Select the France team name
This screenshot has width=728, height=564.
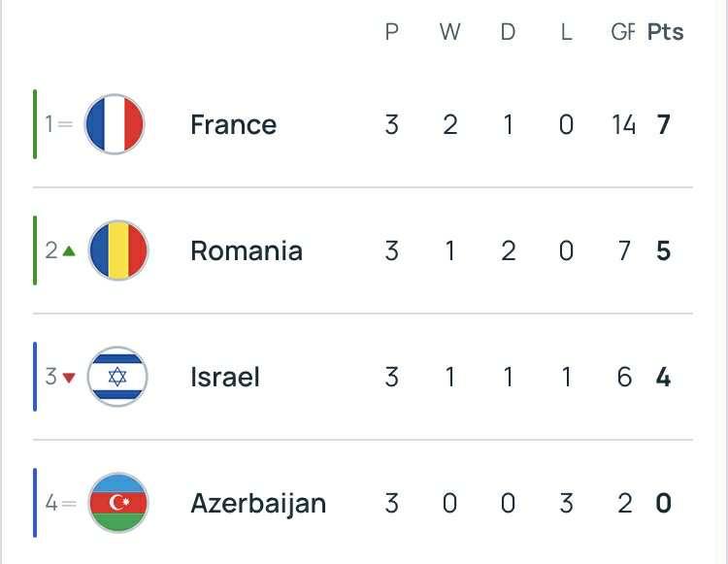(x=233, y=124)
